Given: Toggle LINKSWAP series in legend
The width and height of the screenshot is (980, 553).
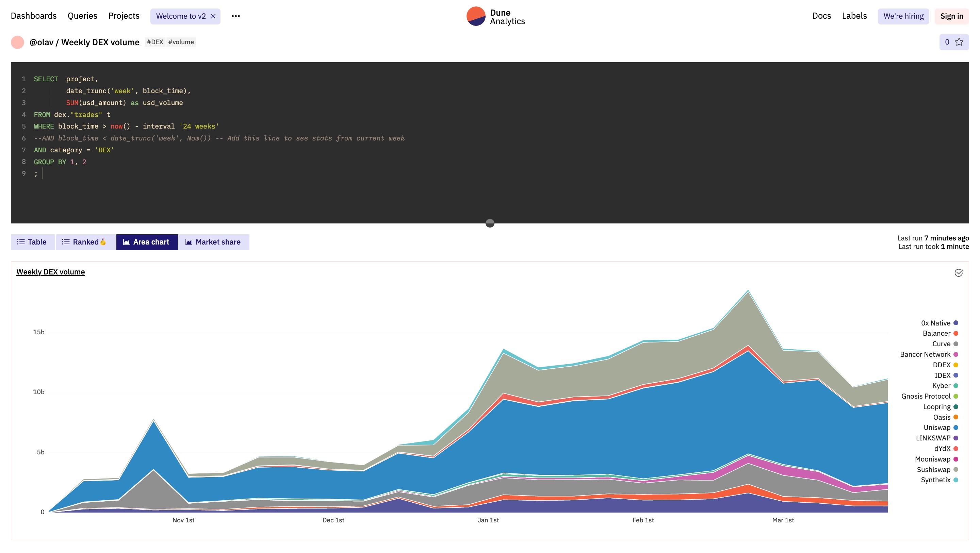Looking at the screenshot, I should coord(937,438).
